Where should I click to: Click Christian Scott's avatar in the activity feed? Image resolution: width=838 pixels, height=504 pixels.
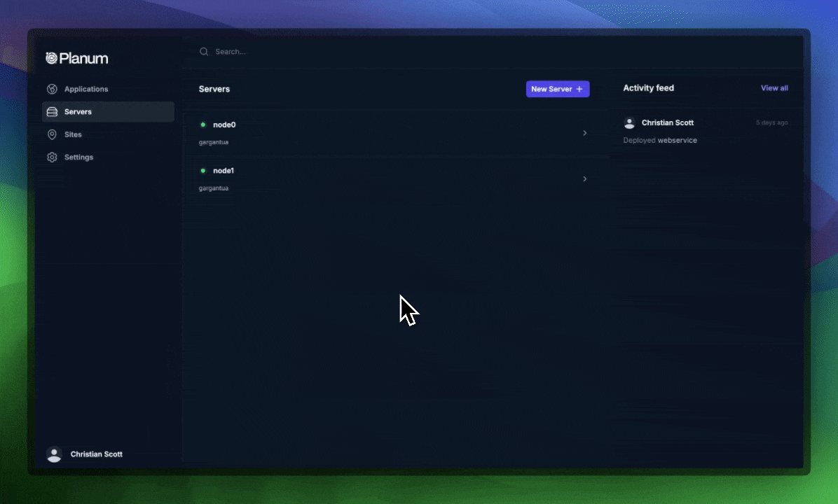point(629,122)
